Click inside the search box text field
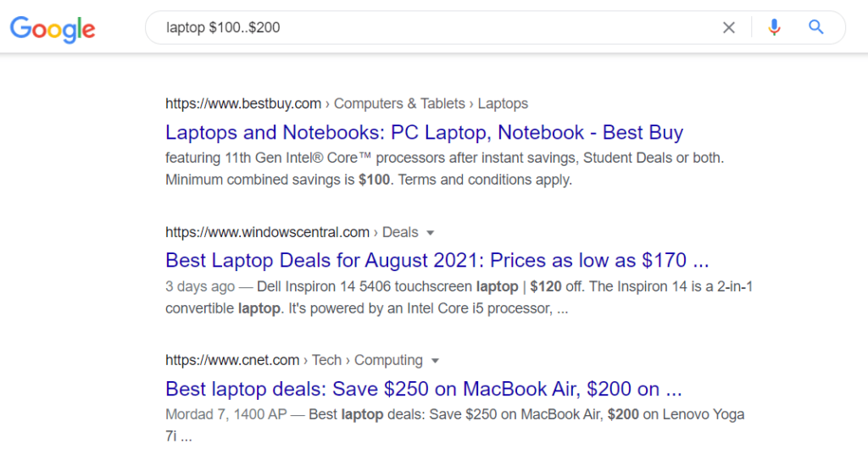 pyautogui.click(x=424, y=28)
